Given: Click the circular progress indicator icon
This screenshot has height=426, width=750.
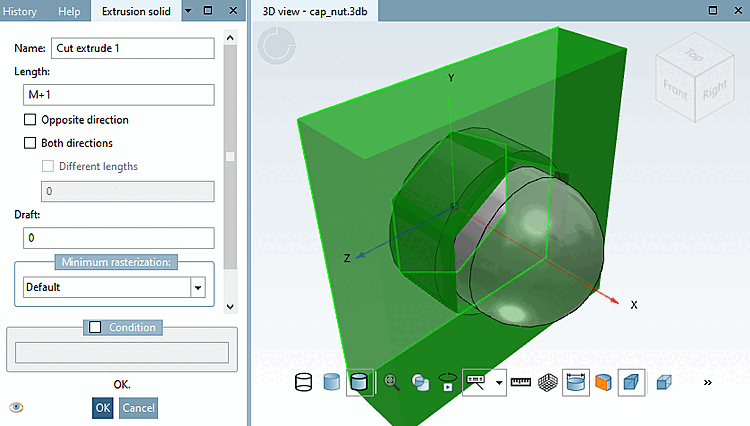Looking at the screenshot, I should click(276, 45).
